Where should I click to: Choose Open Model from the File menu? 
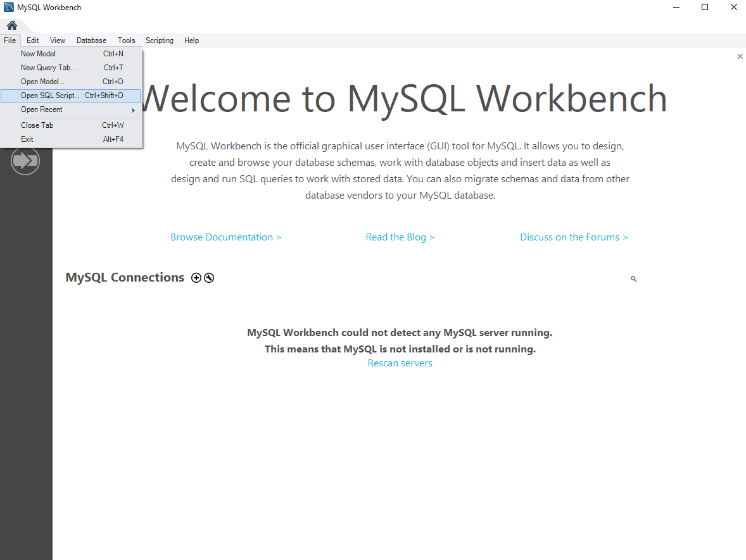tap(43, 82)
